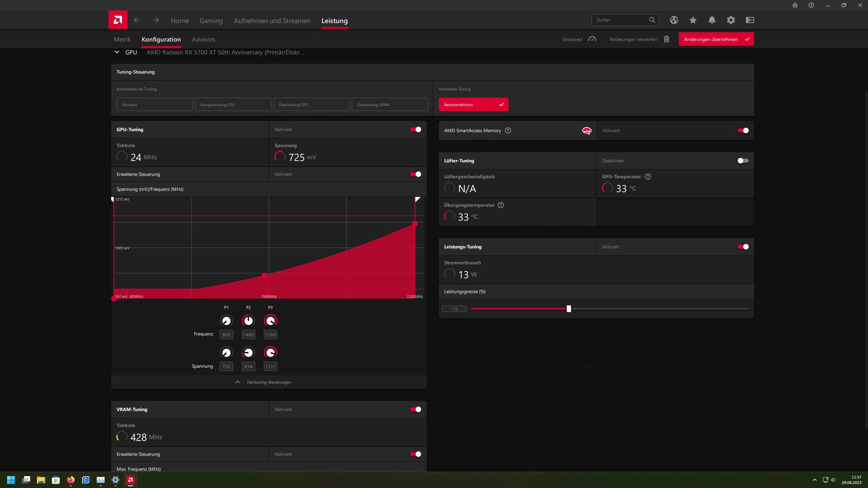
Task: Open notifications bell icon
Action: click(712, 20)
